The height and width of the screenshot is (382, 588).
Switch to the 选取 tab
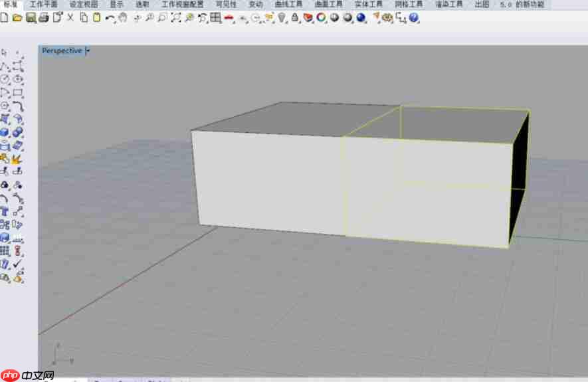[x=142, y=4]
